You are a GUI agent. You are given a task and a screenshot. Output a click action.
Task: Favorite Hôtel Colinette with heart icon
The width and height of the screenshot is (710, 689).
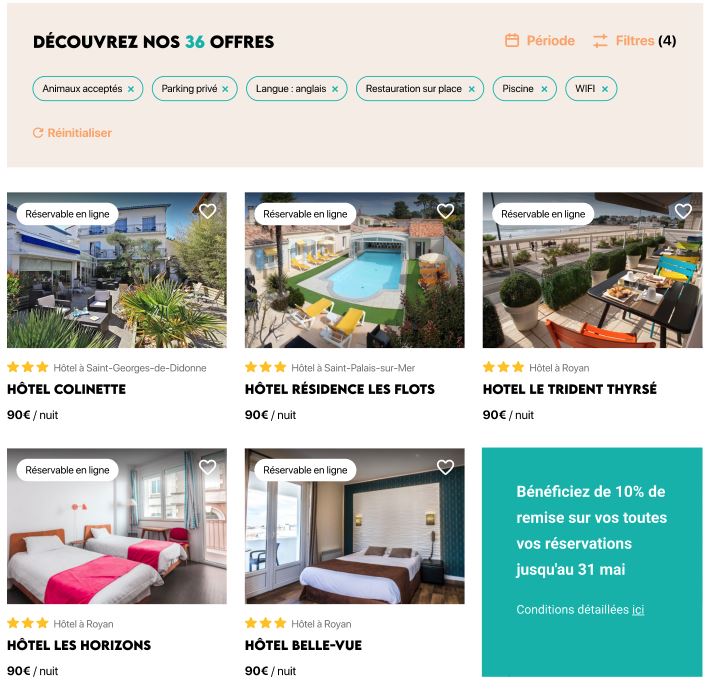pos(208,211)
